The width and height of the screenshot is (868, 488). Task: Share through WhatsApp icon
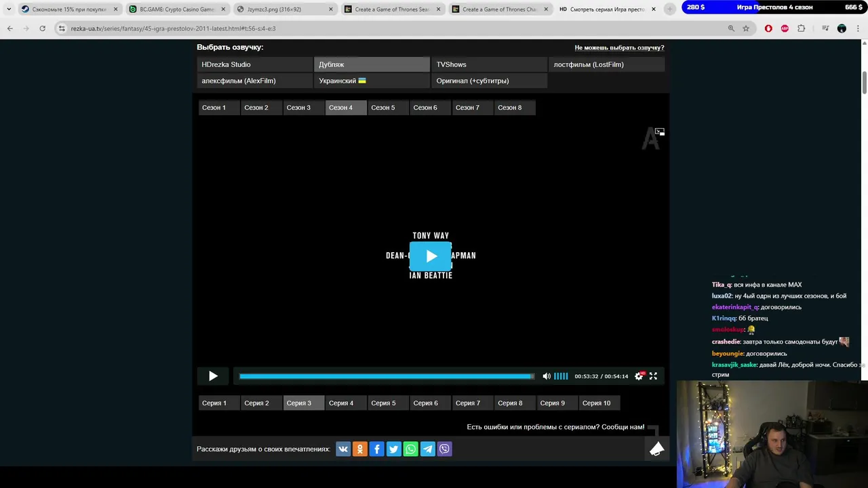(411, 449)
